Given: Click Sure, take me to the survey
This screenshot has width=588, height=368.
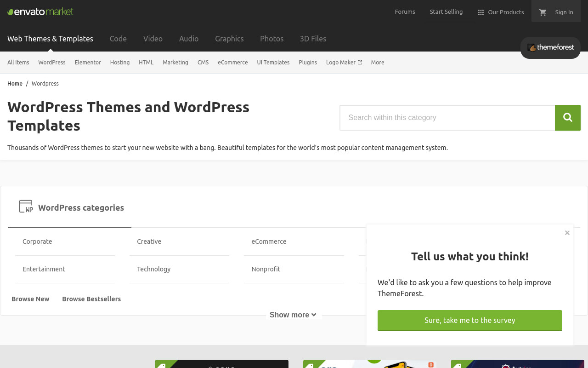Looking at the screenshot, I should tap(470, 320).
